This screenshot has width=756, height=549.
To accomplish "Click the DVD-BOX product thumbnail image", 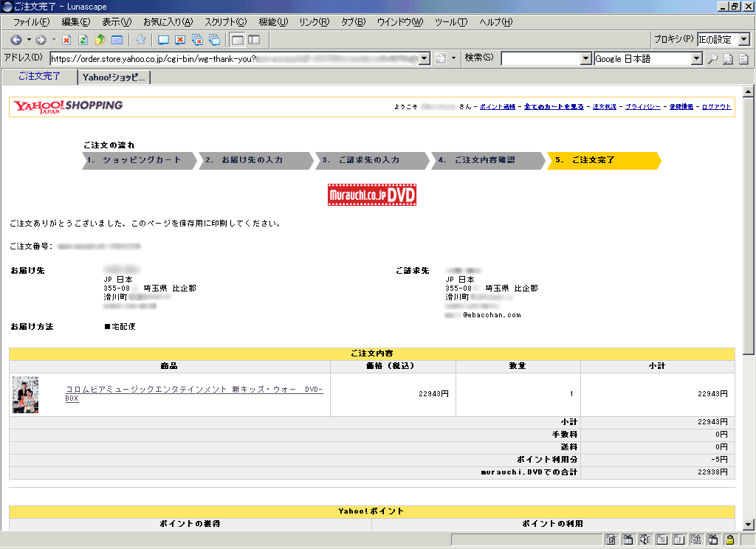I will (26, 395).
